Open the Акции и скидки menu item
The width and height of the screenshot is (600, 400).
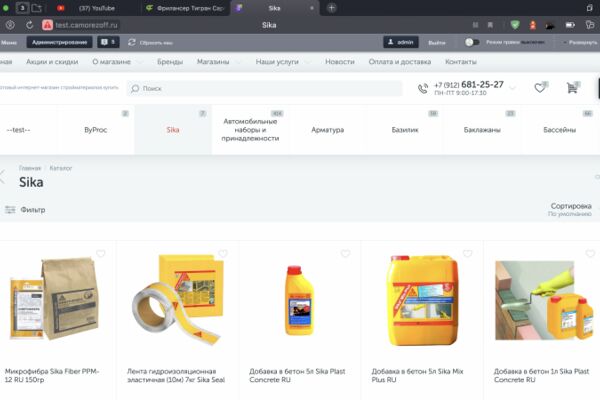click(52, 62)
